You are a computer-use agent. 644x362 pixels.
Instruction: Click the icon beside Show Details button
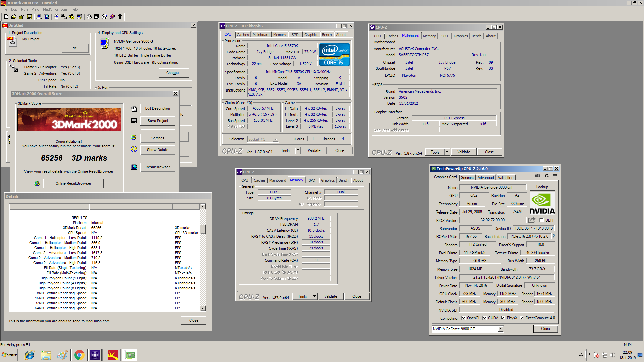click(x=134, y=149)
